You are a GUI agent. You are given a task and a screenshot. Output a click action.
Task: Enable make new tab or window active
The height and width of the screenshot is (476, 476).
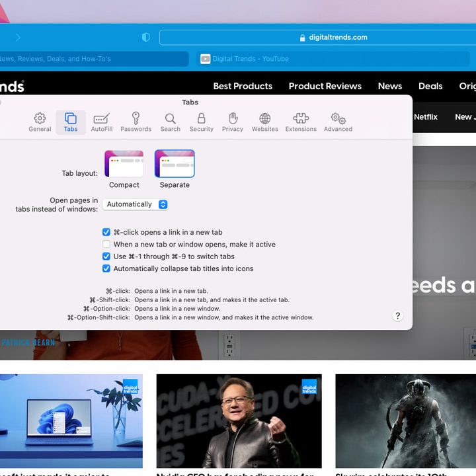pos(106,245)
